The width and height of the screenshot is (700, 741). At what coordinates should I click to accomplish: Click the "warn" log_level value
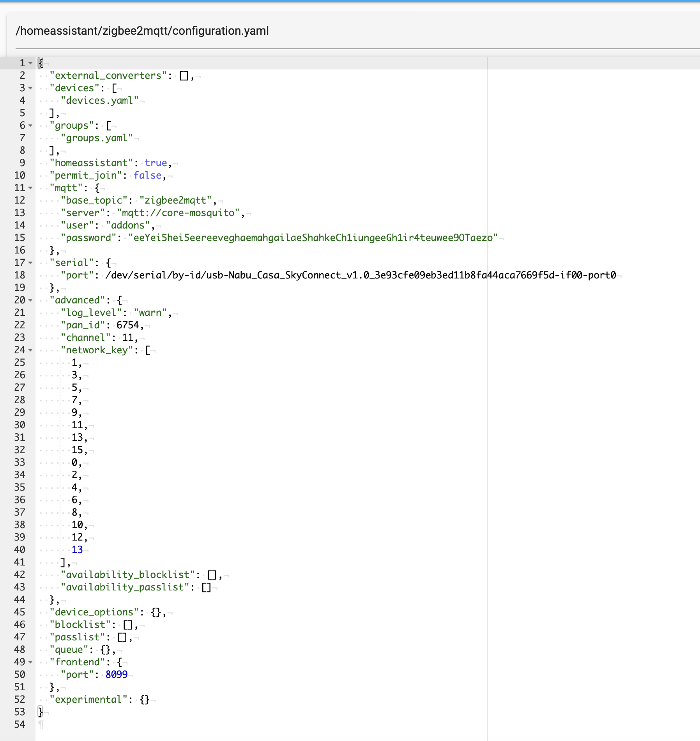click(x=150, y=313)
